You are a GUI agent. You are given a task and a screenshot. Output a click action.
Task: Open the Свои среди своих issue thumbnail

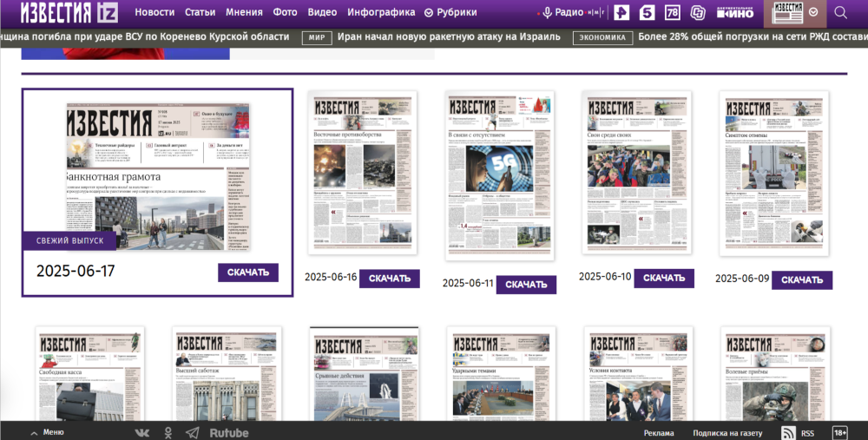pos(636,173)
